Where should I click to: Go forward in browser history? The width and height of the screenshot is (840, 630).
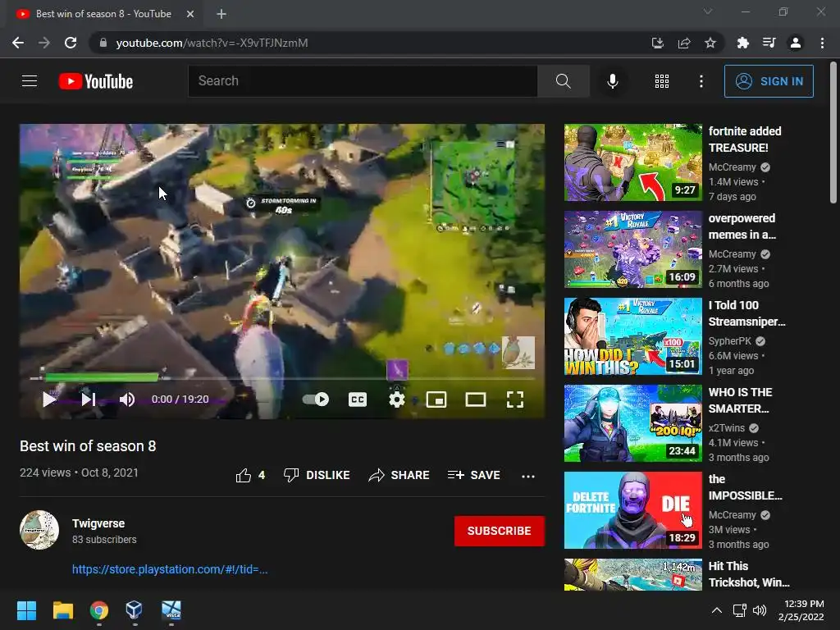44,43
